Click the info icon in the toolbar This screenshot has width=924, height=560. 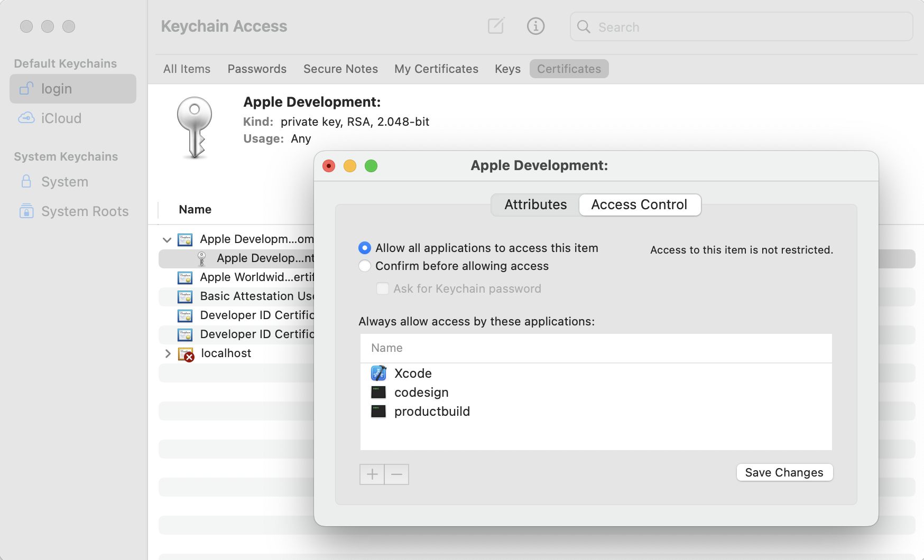[535, 26]
